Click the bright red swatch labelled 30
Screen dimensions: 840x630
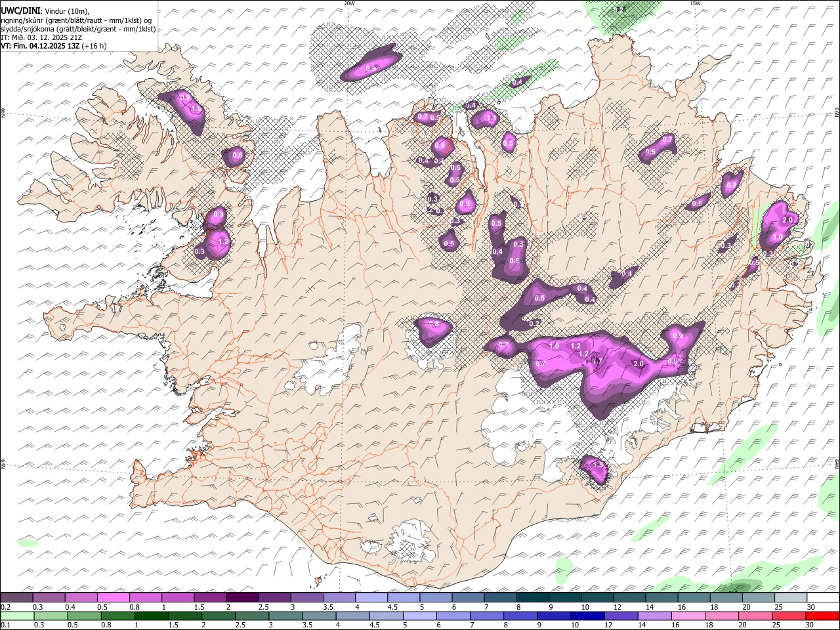pyautogui.click(x=822, y=616)
